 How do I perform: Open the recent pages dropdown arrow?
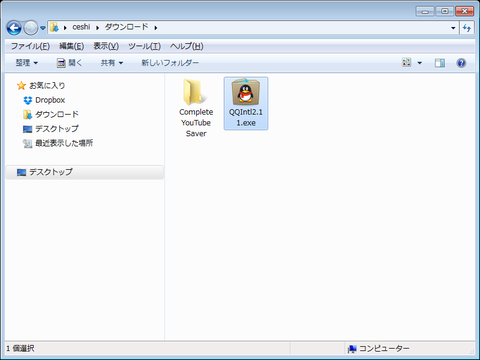[43, 28]
